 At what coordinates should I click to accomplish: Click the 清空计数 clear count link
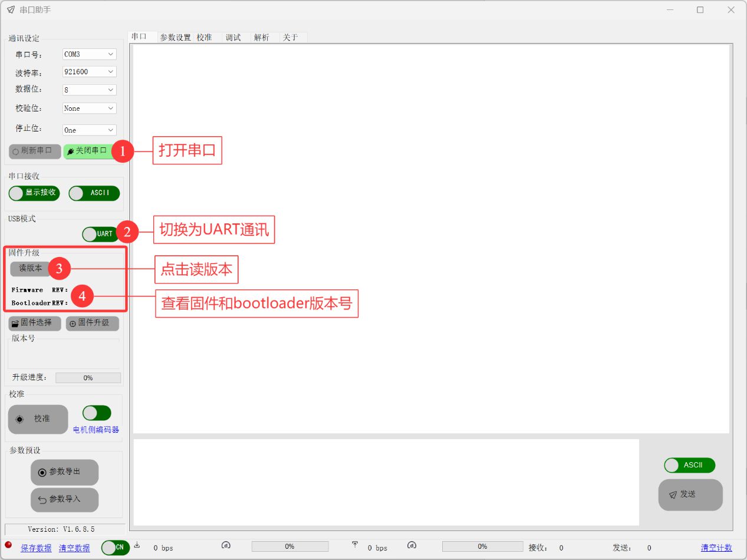(716, 548)
